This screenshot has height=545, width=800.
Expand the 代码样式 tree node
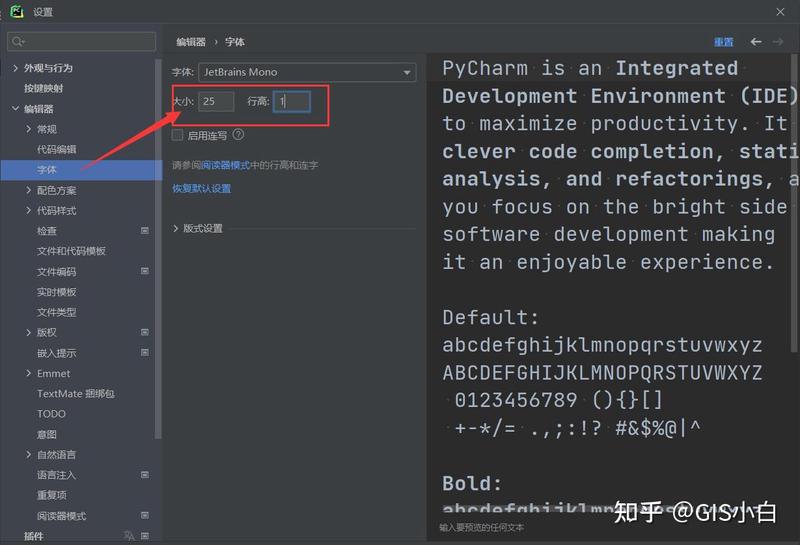(29, 210)
